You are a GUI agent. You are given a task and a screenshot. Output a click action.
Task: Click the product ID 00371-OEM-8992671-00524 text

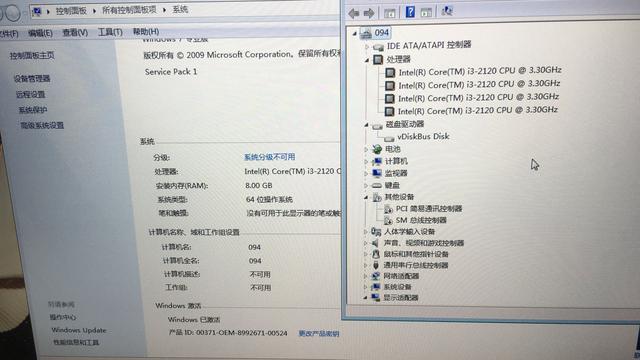pos(242,333)
